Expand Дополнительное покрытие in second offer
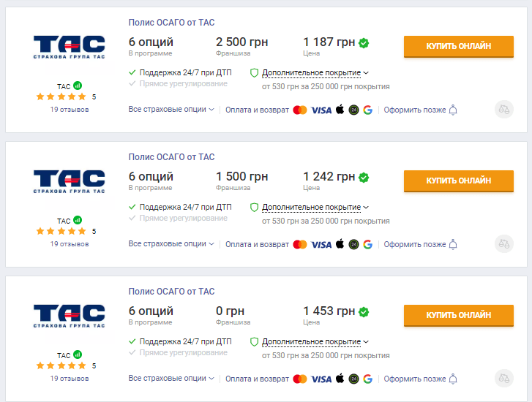The height and width of the screenshot is (402, 532). coord(315,207)
